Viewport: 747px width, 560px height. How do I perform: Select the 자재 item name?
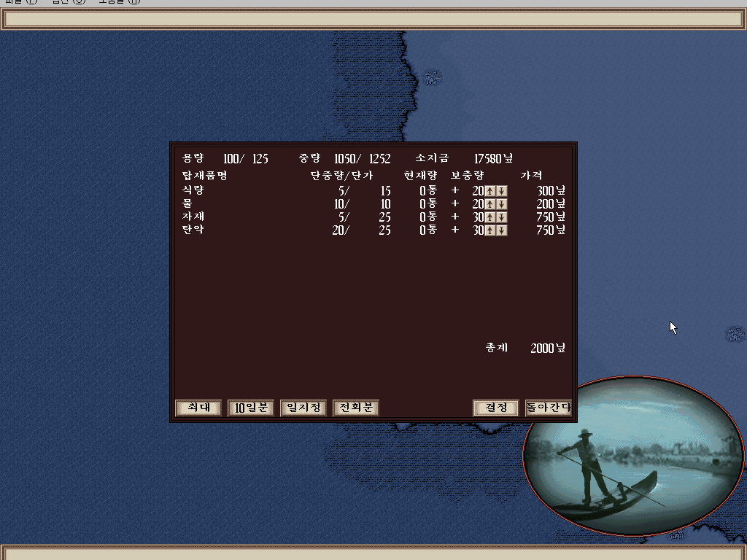(x=193, y=216)
